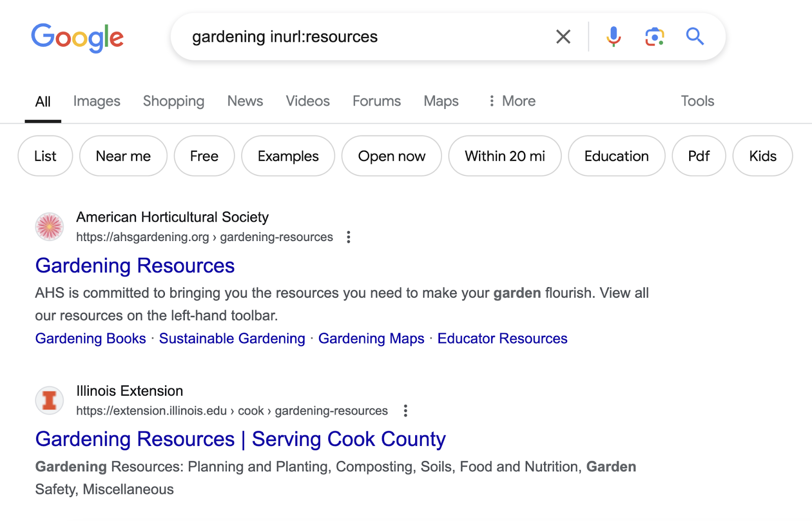Image resolution: width=812 pixels, height=521 pixels.
Task: Select the Education filter chip
Action: click(x=616, y=156)
